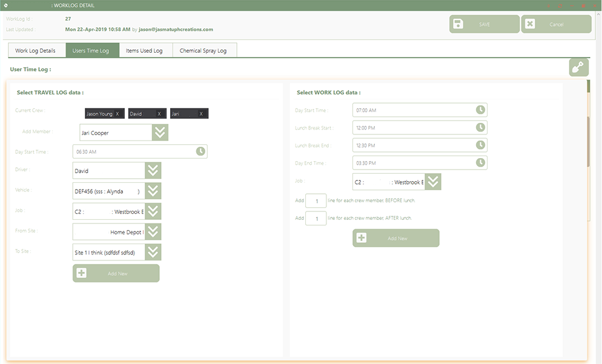The width and height of the screenshot is (602, 364).
Task: Click the Lunch Break End field 12:30 PM
Action: (420, 145)
